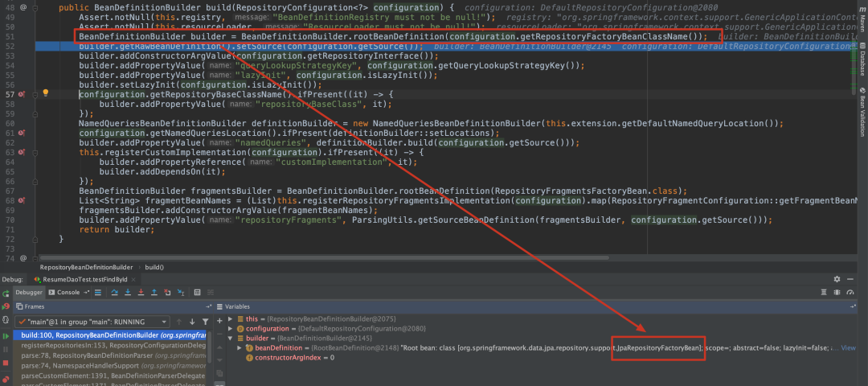Toggle breakpoint on line 63
Image resolution: width=868 pixels, height=386 pixels.
point(22,152)
